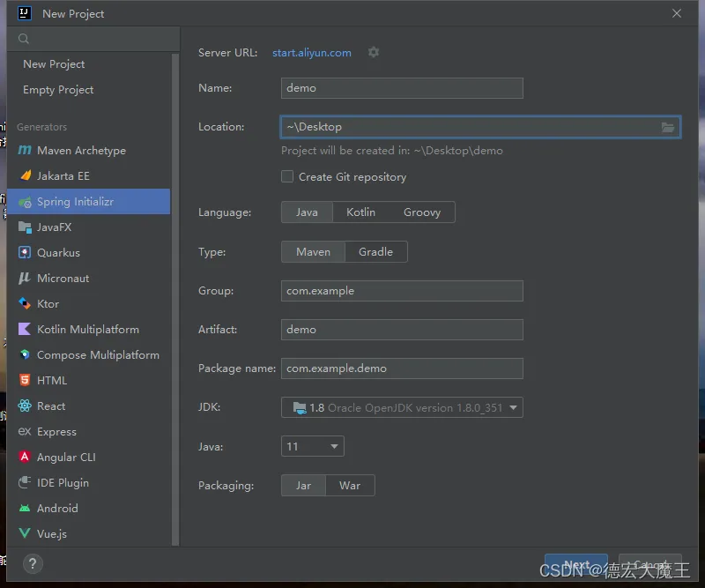This screenshot has height=588, width=705.
Task: Browse for location with folder icon
Action: tap(668, 127)
